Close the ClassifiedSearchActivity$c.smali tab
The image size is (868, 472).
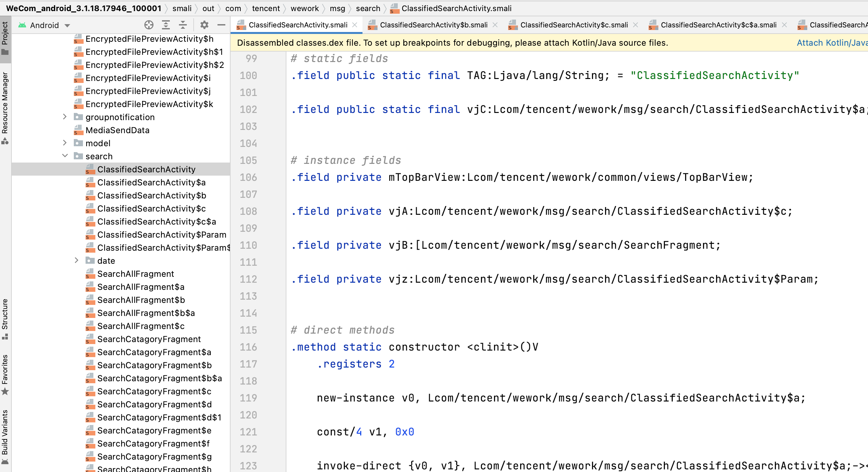click(x=635, y=25)
